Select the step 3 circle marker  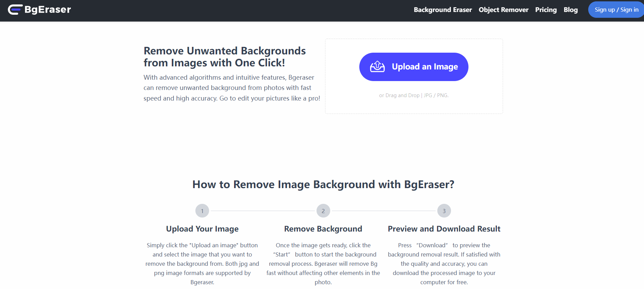pos(444,211)
